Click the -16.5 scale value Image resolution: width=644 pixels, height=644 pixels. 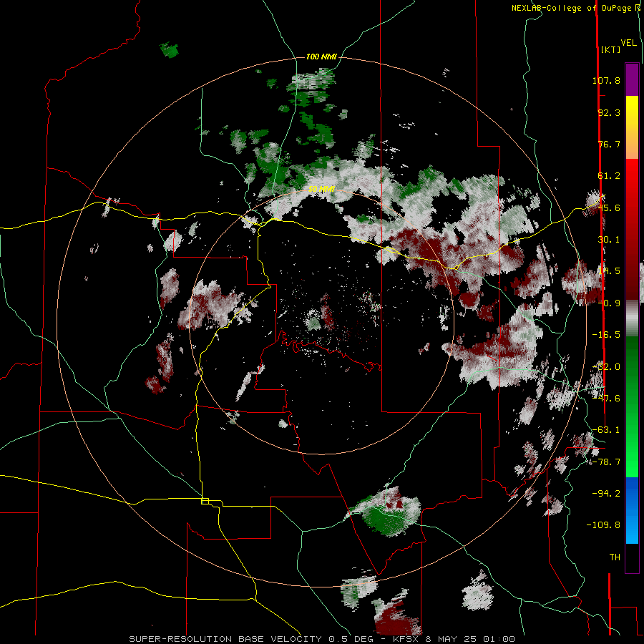(606, 335)
